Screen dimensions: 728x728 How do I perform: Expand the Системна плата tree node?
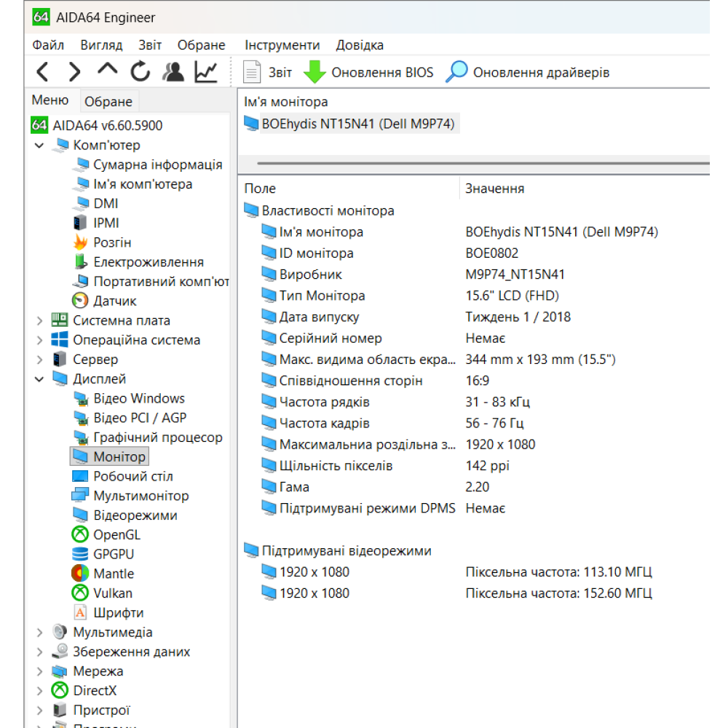pyautogui.click(x=39, y=320)
